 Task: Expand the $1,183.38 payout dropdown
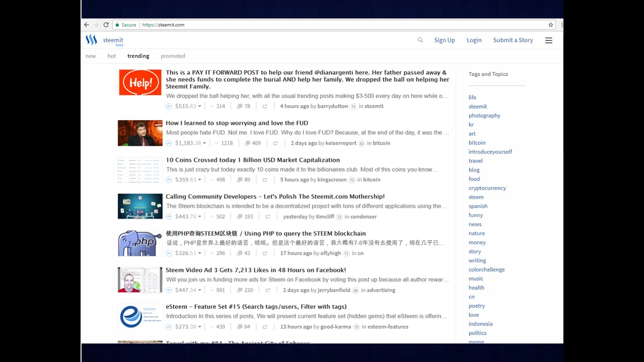coord(205,143)
